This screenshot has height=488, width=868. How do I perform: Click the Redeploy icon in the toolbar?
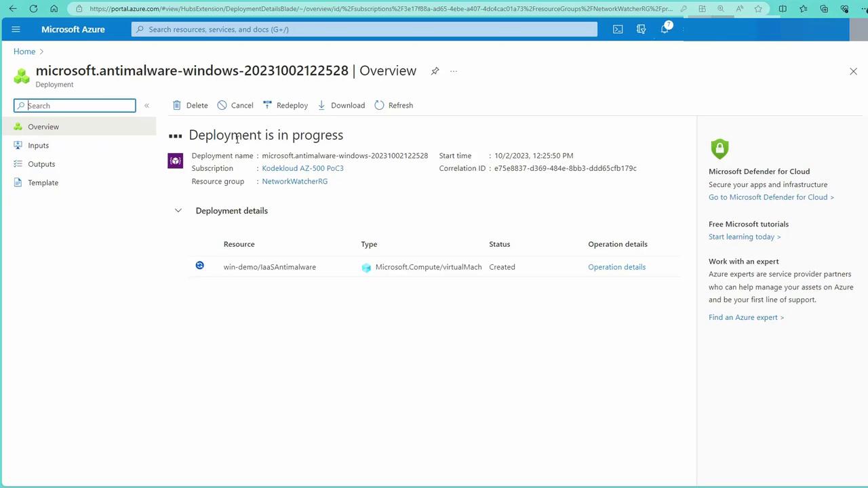point(267,105)
